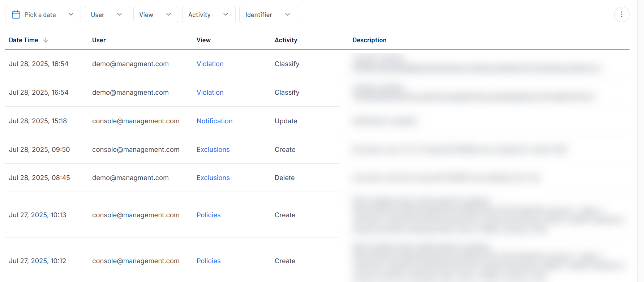Open Exclusions link in the Delete row
Image resolution: width=644 pixels, height=282 pixels.
pos(213,178)
